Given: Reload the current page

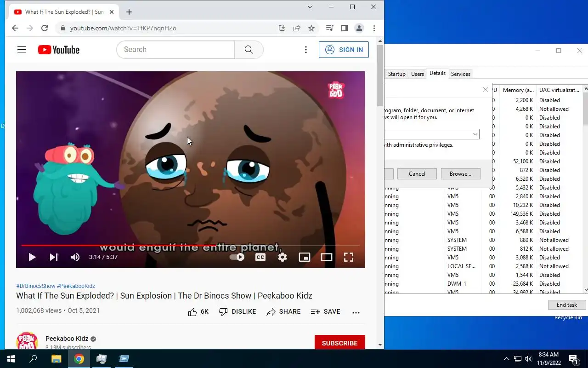Looking at the screenshot, I should 45,28.
